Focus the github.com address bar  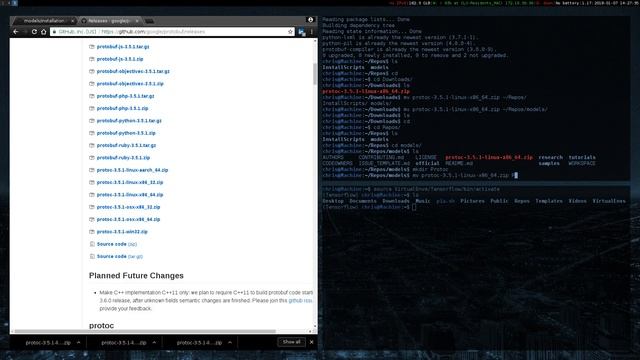coord(171,32)
